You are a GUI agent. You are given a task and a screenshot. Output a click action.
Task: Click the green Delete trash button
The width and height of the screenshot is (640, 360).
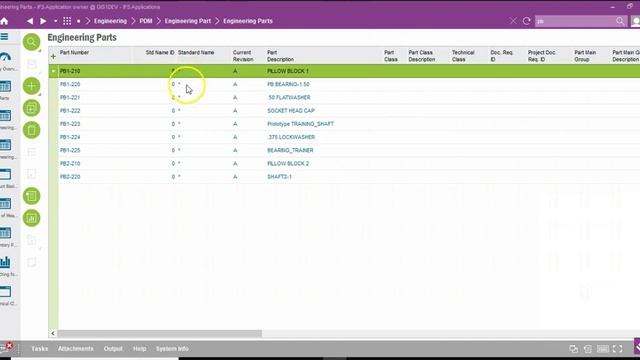31,130
